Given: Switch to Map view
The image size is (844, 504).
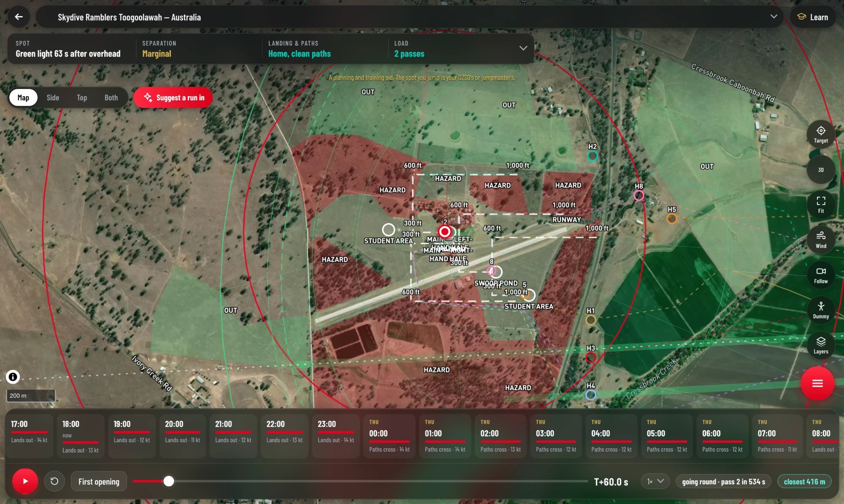Looking at the screenshot, I should (x=23, y=97).
